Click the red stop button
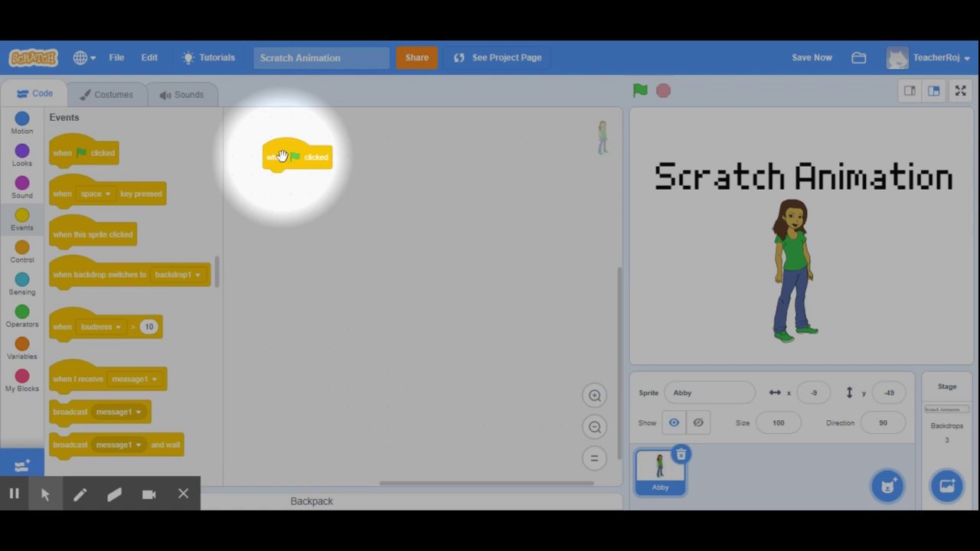 pos(663,90)
